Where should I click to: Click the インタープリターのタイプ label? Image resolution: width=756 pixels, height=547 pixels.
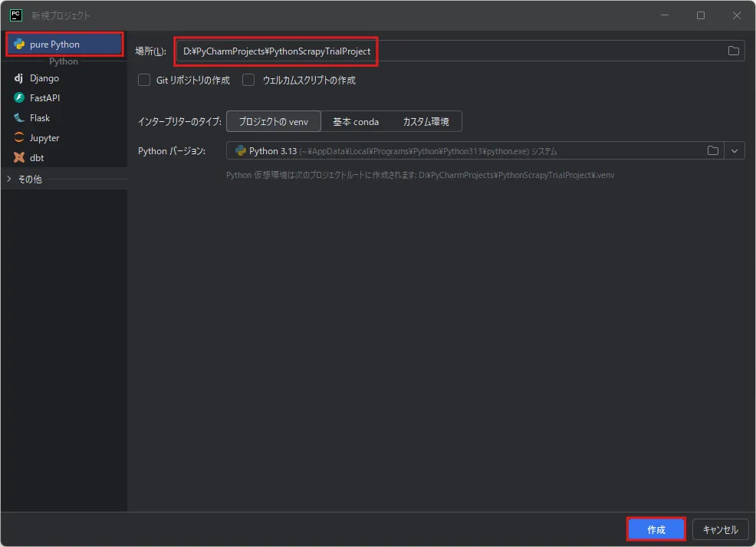pyautogui.click(x=179, y=121)
